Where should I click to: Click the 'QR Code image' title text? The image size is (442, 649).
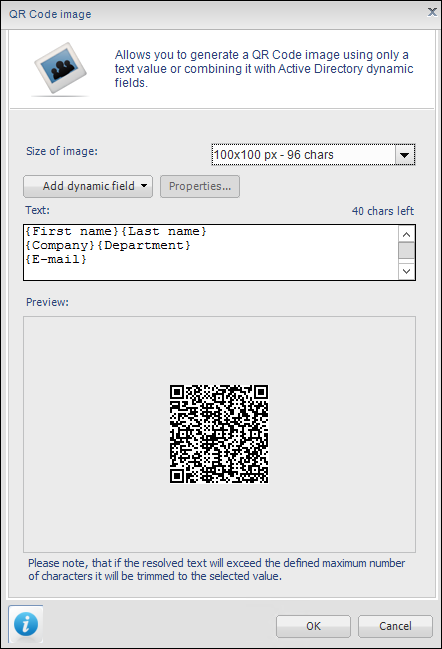pyautogui.click(x=50, y=14)
